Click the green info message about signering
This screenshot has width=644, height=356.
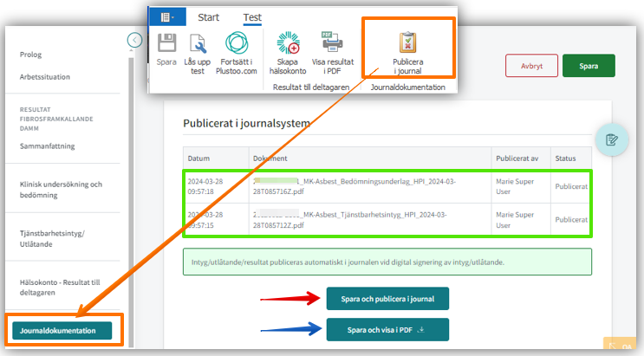click(x=387, y=262)
